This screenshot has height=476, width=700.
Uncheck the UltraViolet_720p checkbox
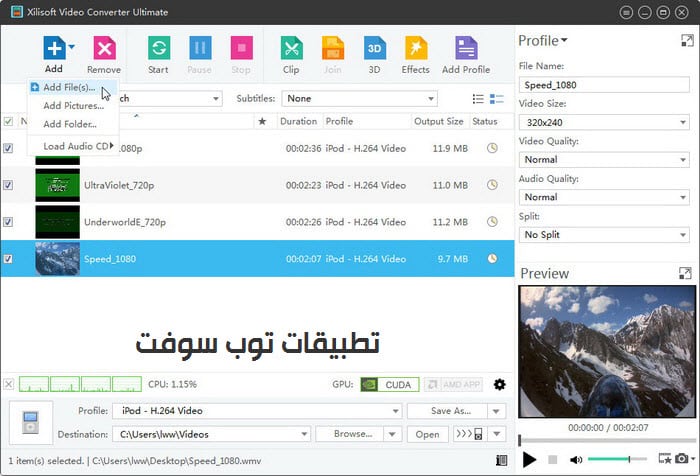click(x=8, y=185)
